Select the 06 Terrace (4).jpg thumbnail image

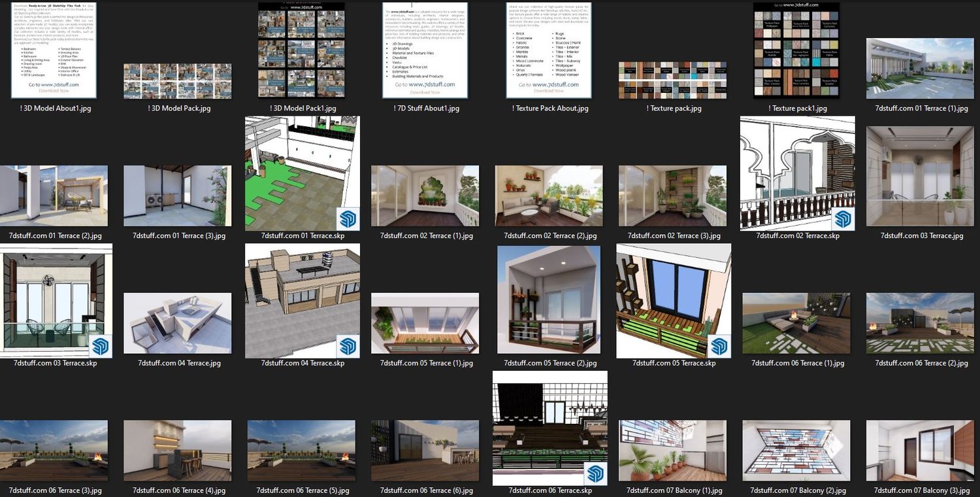tap(177, 451)
